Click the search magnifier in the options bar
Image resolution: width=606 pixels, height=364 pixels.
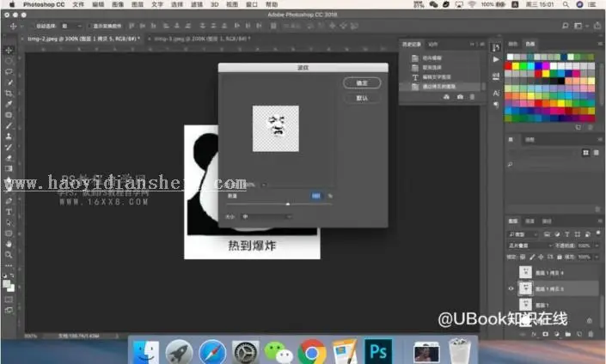pos(566,26)
